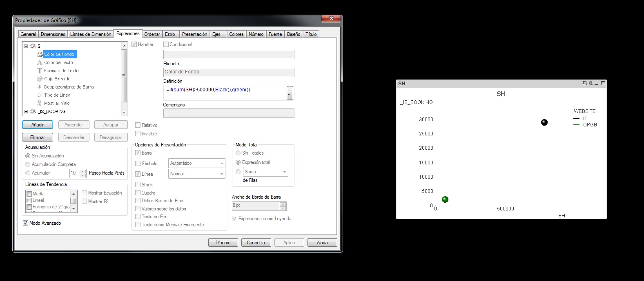Check the Relativo option
The image size is (644, 281).
pos(138,125)
